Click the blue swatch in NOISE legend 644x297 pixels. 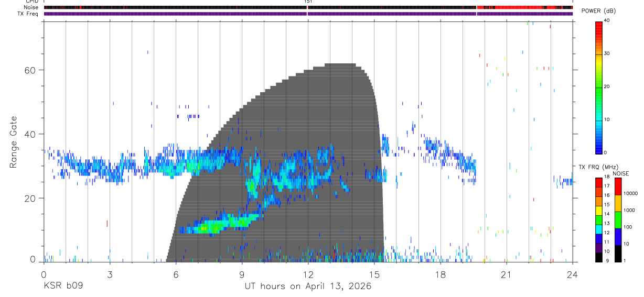[618, 237]
